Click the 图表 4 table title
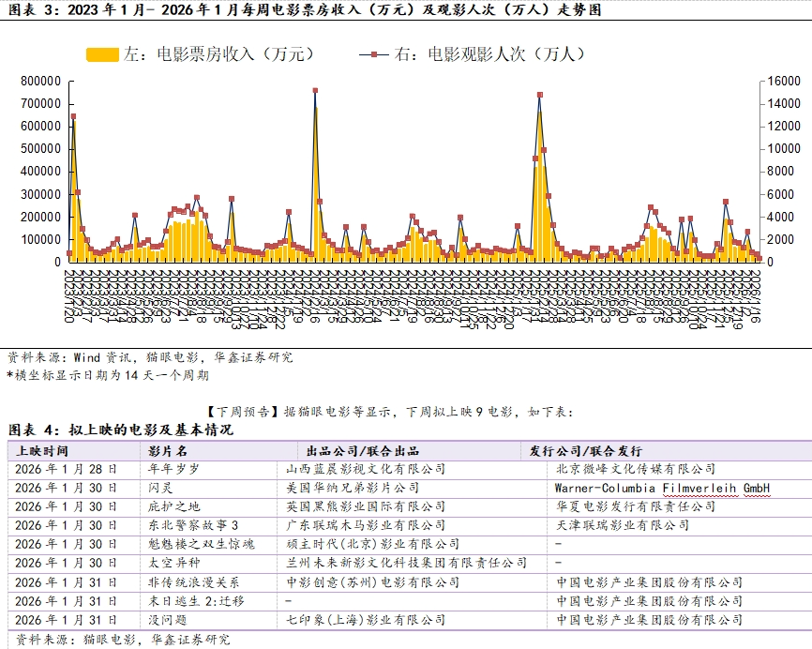The image size is (812, 649). (121, 430)
